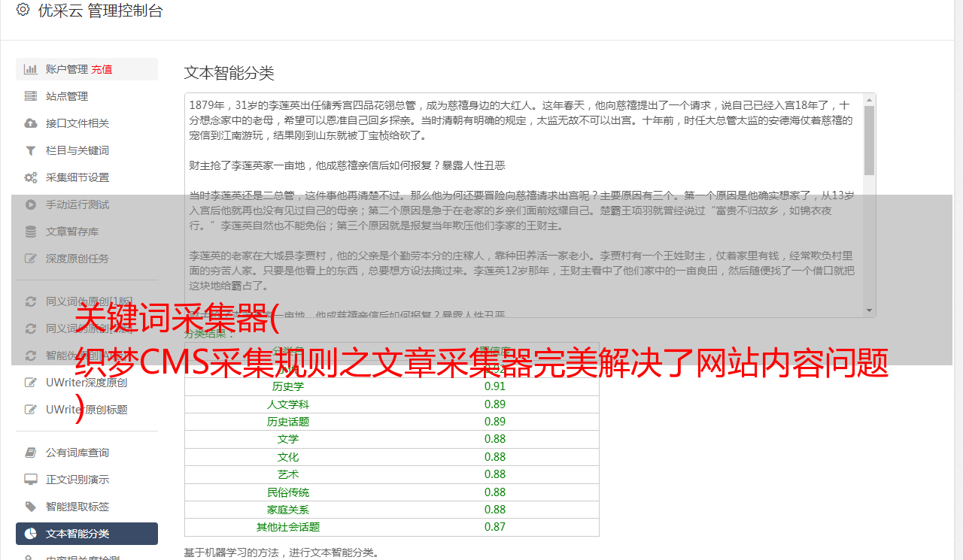Click the 0.87 confidence value for 其他社会话题

point(495,527)
